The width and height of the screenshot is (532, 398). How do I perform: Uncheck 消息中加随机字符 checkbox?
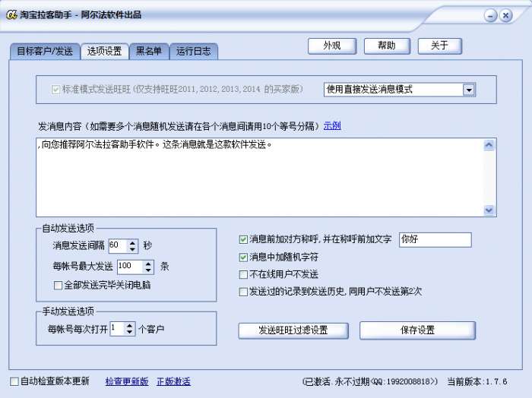(243, 257)
